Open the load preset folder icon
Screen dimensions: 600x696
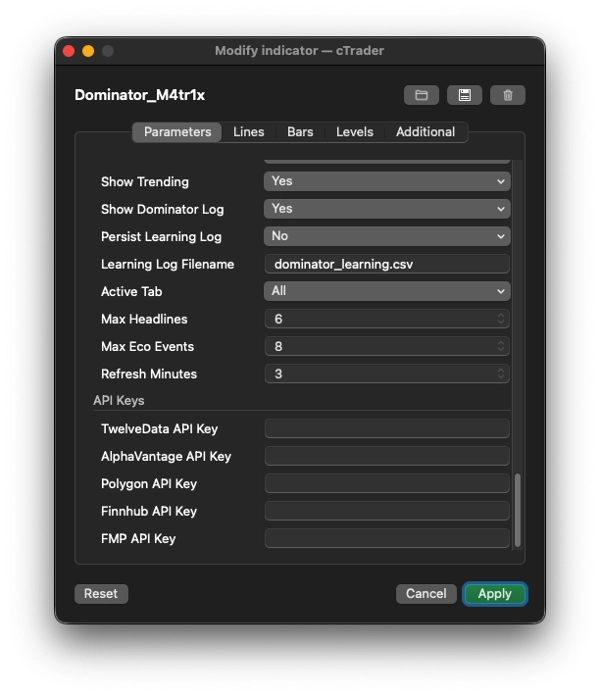421,95
